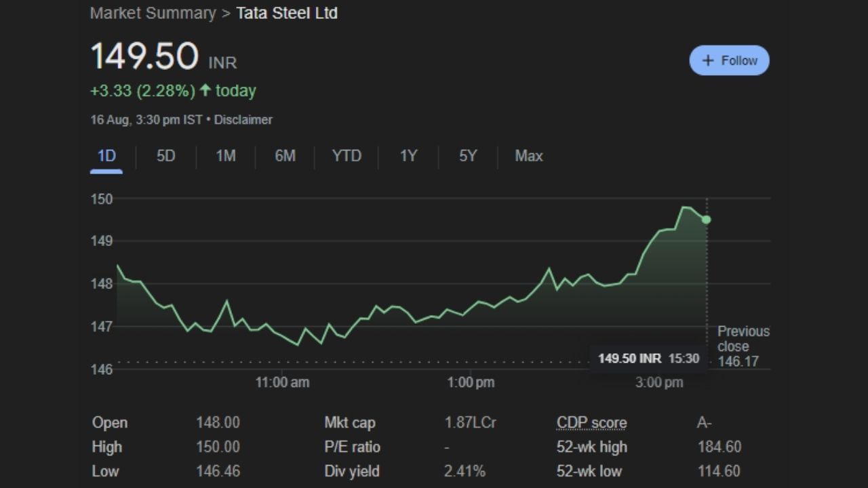
Task: Select the 6M time range tab
Action: pos(285,156)
